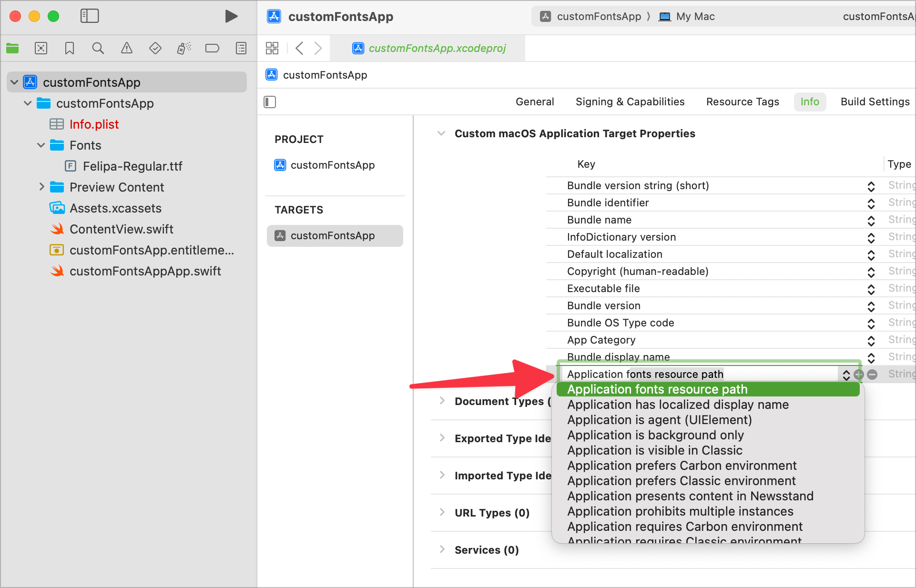Choose Application has localized display name
Viewport: 916px width, 588px height.
708,405
